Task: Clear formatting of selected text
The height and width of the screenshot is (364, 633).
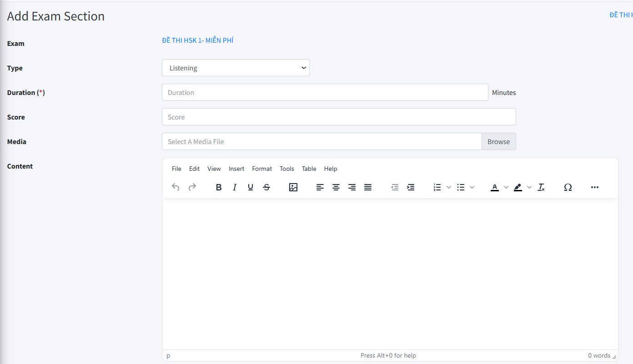Action: tap(541, 187)
